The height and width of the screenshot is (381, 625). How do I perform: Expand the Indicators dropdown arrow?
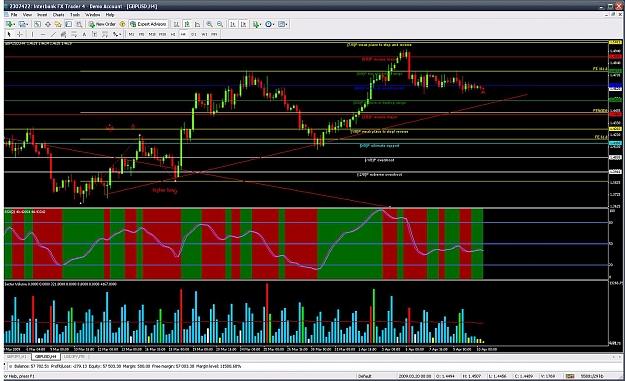[261, 24]
